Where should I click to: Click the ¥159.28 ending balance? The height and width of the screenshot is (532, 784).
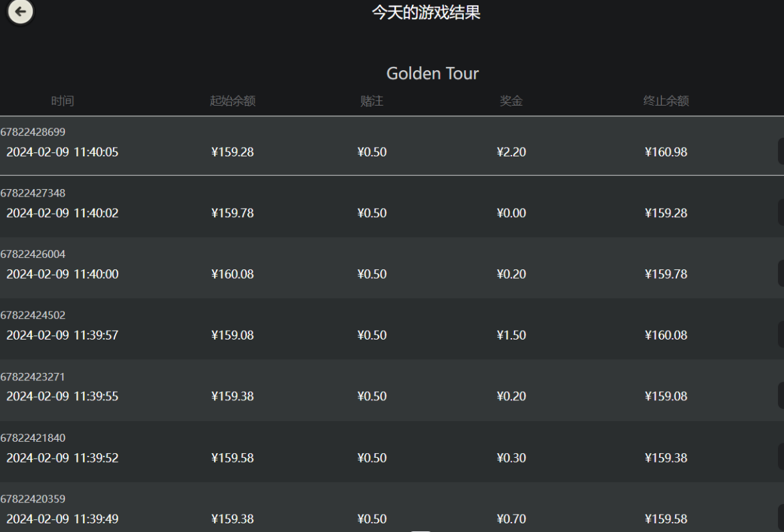click(666, 213)
